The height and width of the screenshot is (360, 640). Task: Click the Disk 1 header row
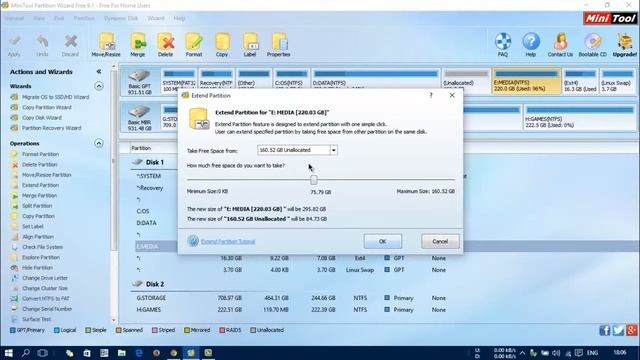tap(155, 162)
